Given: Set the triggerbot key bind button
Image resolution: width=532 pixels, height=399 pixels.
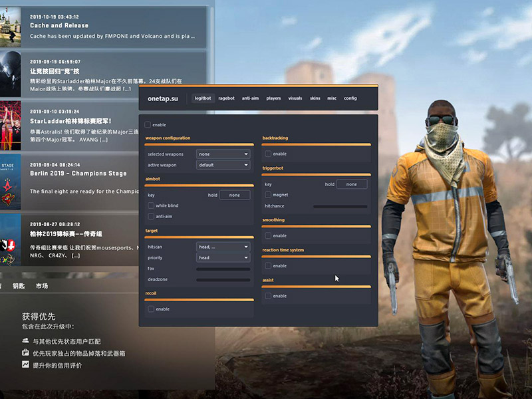Looking at the screenshot, I should [352, 184].
